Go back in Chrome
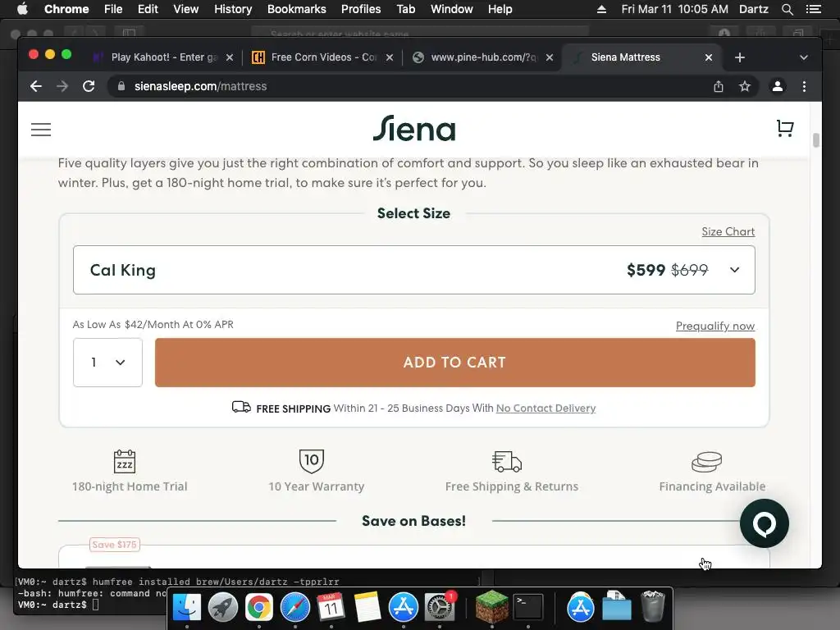Screen dimensions: 840x630 point(36,86)
